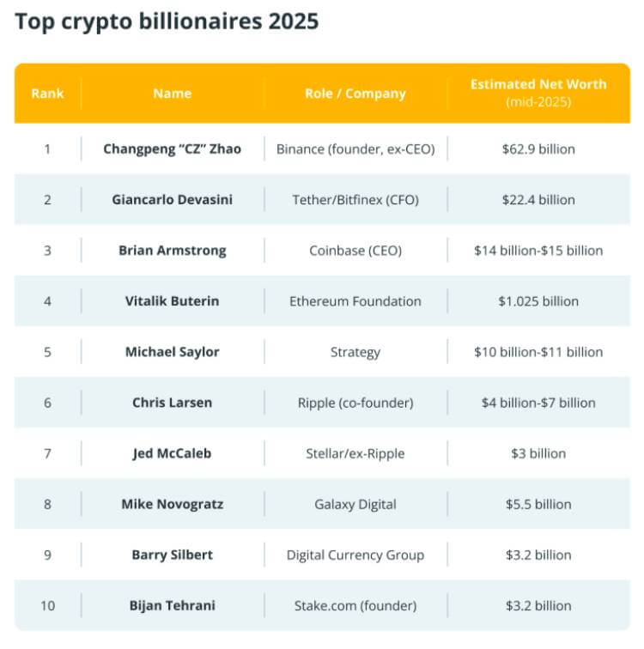
Task: Select the Bijan Tehrani name
Action: 172,605
